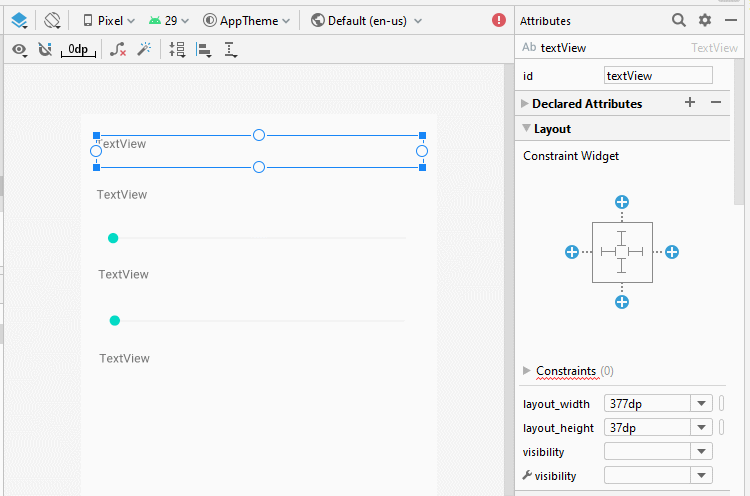This screenshot has height=496, width=750.
Task: Open the Select Design Surface layers icon
Action: 19,21
